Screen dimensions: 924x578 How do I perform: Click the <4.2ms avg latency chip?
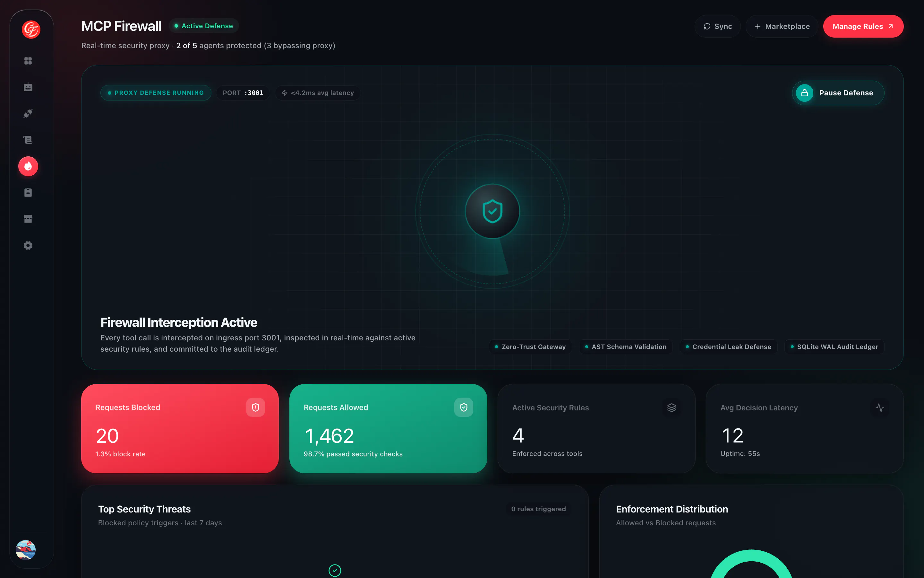318,93
